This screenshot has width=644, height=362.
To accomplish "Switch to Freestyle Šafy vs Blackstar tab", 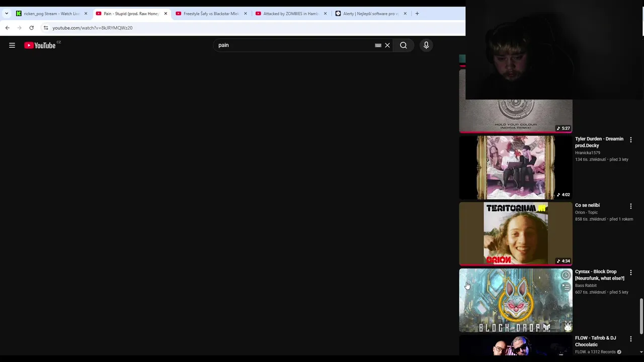I will point(211,14).
